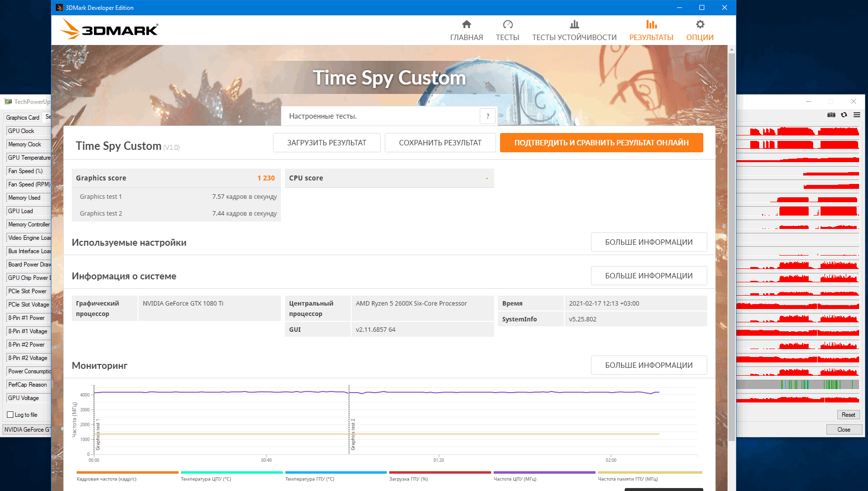Select Bus Interface Load sensor in GPU-Z
This screenshot has width=868, height=491.
click(29, 251)
